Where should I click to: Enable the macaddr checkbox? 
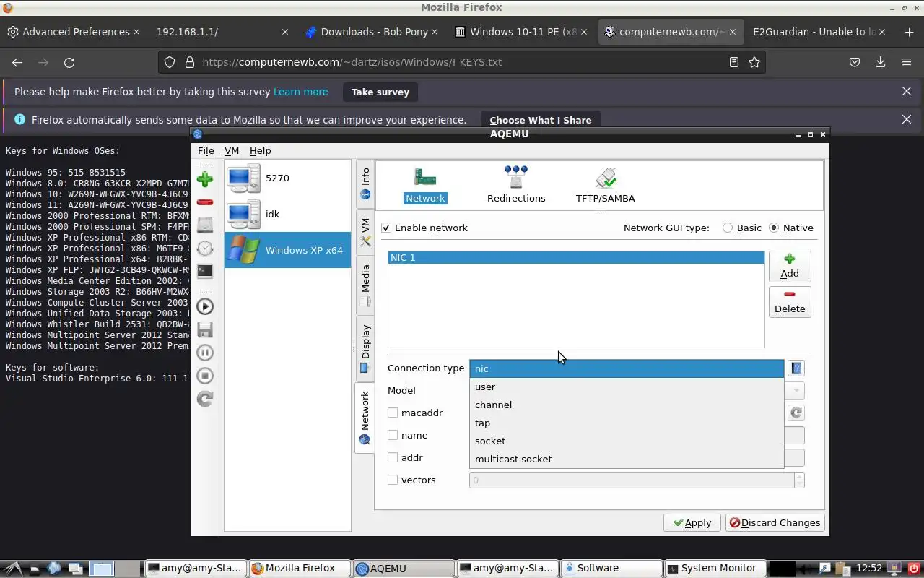click(393, 413)
